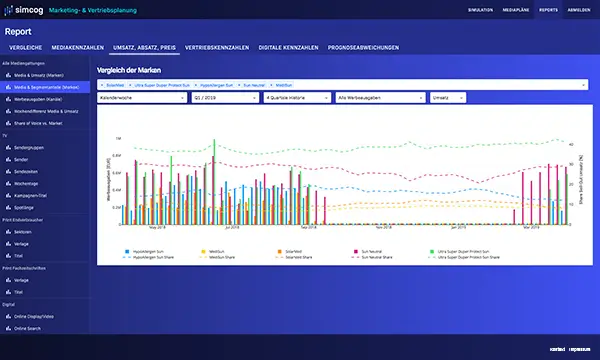Click the chart icon beside Share of Voice vs. Market

pyautogui.click(x=8, y=123)
